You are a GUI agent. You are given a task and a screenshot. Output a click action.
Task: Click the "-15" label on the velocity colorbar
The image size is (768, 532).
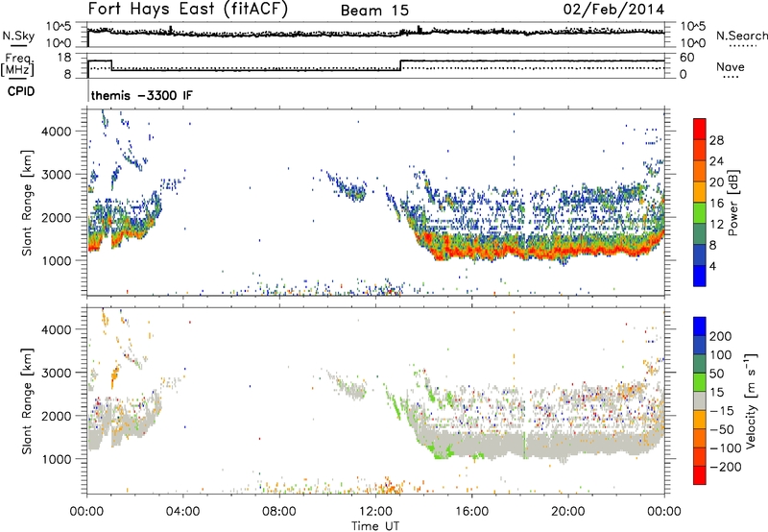722,410
